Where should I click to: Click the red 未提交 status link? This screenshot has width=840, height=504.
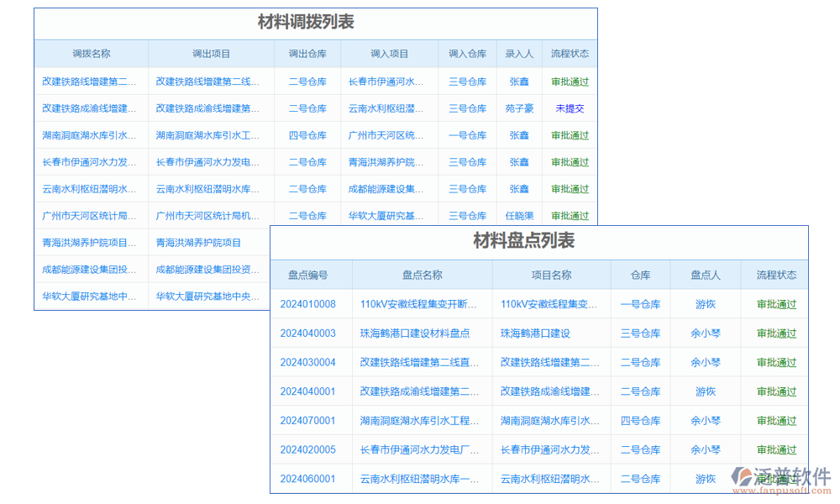pyautogui.click(x=571, y=108)
